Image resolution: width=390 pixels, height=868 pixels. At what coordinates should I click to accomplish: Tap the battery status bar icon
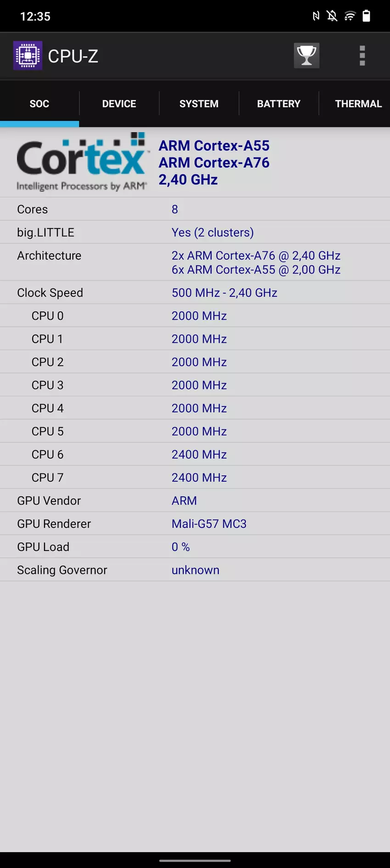(x=366, y=16)
